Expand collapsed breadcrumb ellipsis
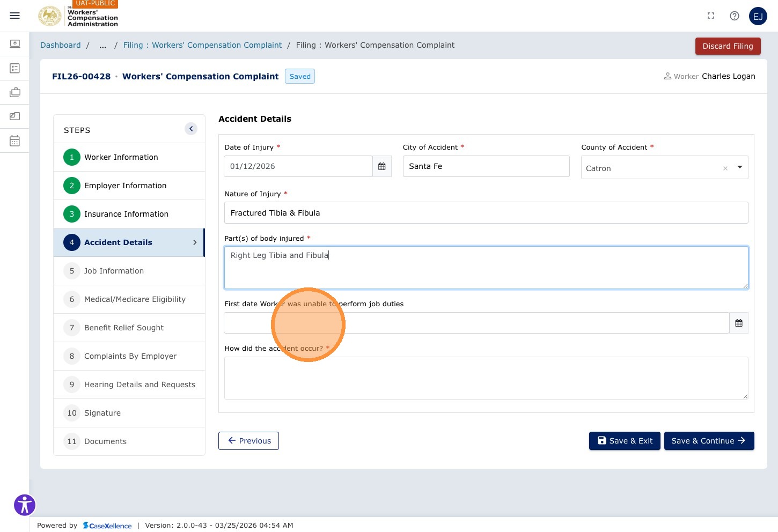 (x=102, y=46)
